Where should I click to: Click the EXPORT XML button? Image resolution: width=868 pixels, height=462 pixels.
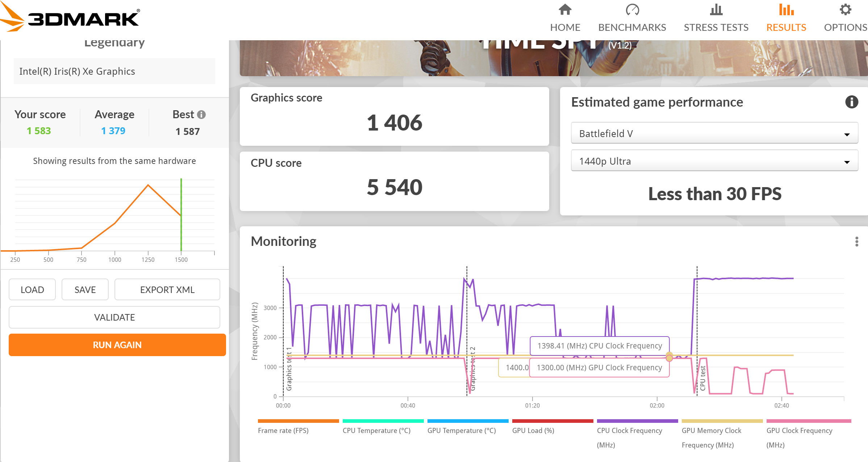point(167,290)
